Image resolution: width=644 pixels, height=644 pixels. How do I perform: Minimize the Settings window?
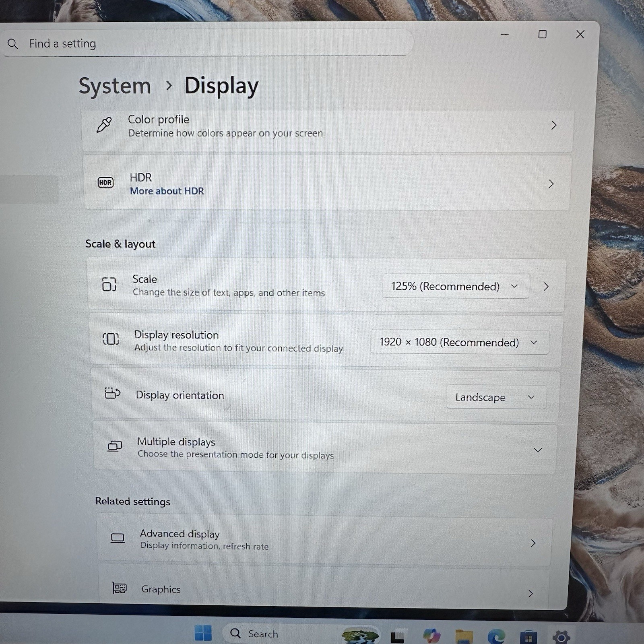(x=505, y=35)
